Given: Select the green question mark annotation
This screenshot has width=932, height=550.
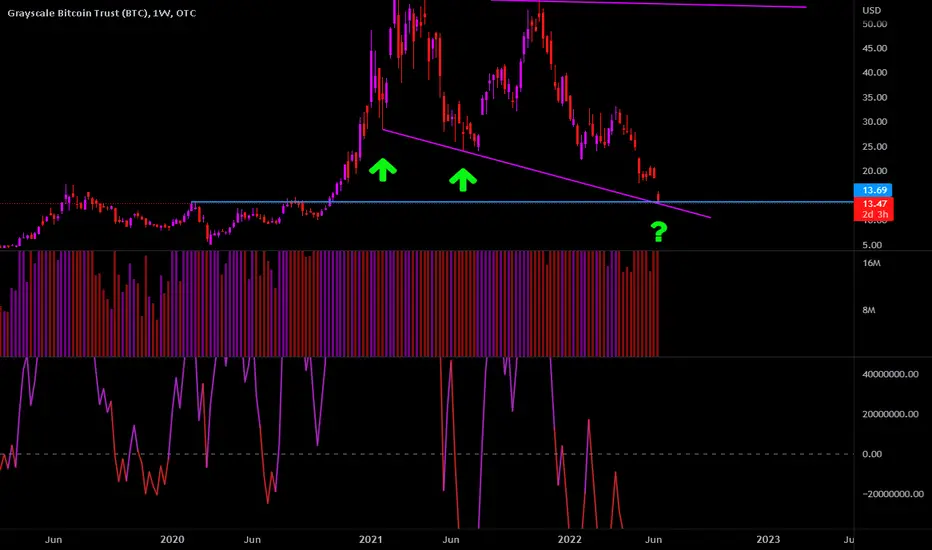Looking at the screenshot, I should pyautogui.click(x=659, y=231).
